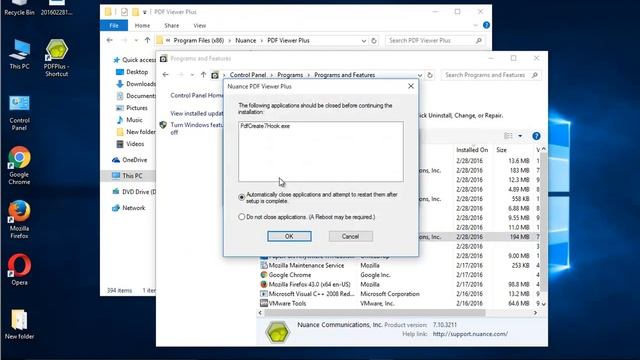Click the help icon in Programs and Features

pyautogui.click(x=536, y=136)
